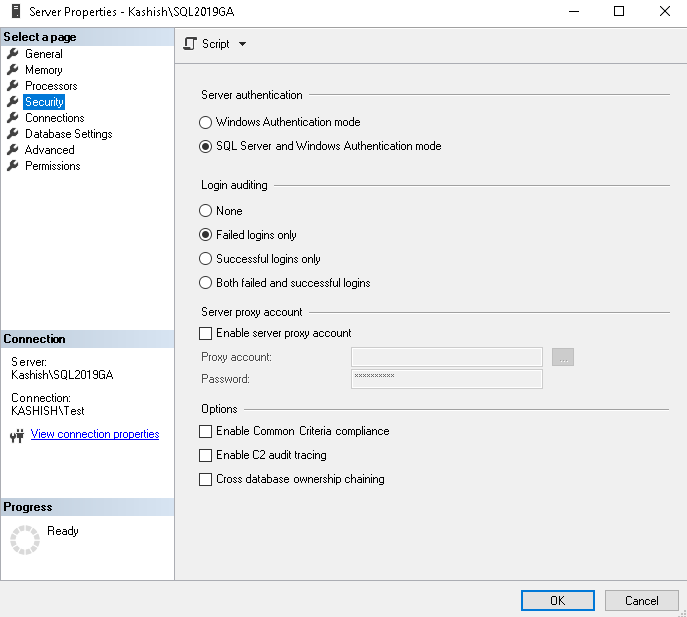The image size is (687, 617).
Task: Click the wrench icon beside General
Action: tap(13, 54)
